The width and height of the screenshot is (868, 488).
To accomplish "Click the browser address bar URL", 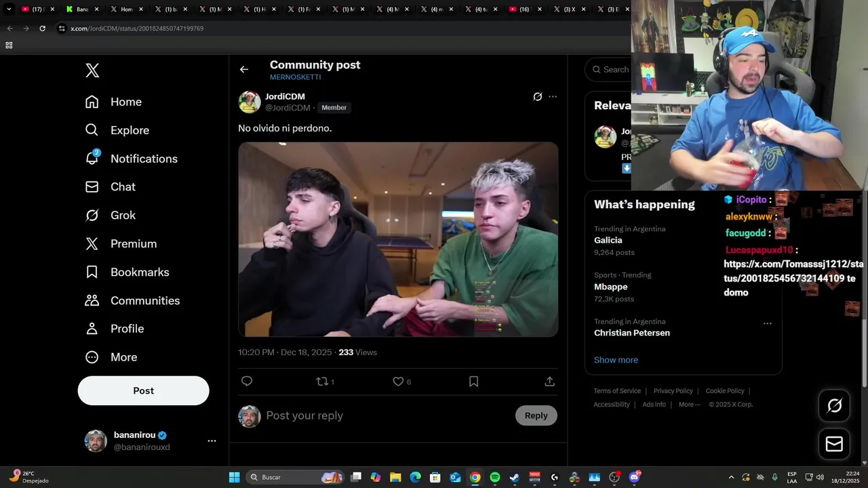I will (137, 28).
